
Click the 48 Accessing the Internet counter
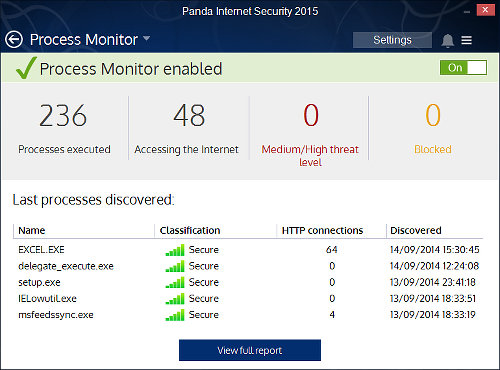point(187,128)
